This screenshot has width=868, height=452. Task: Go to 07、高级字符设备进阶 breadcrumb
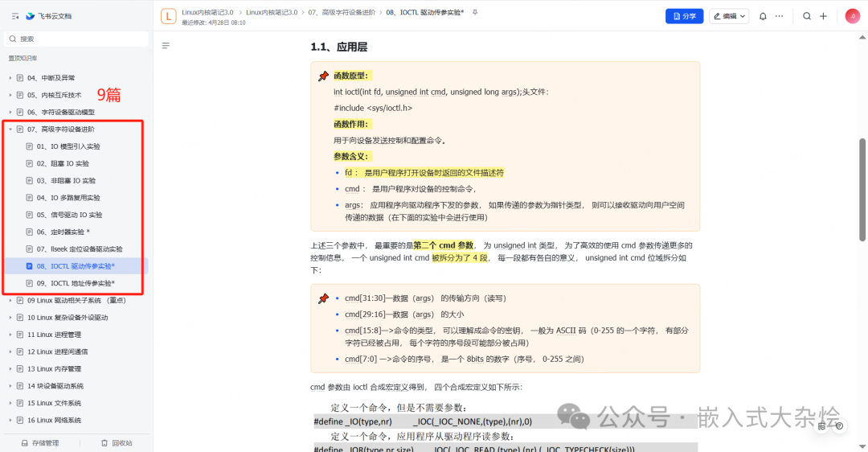pos(342,12)
